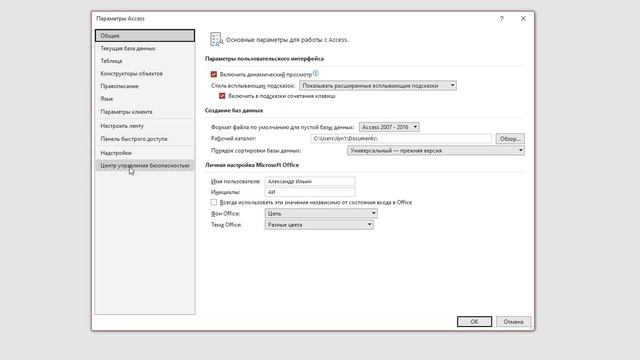
Task: Click the general options icon beside Основные параметры
Action: (216, 40)
